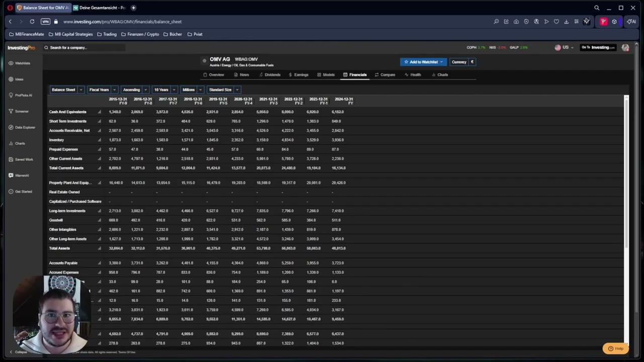Viewport: 644px width, 362px height.
Task: Open a new browser tab with plus
Action: (133, 8)
